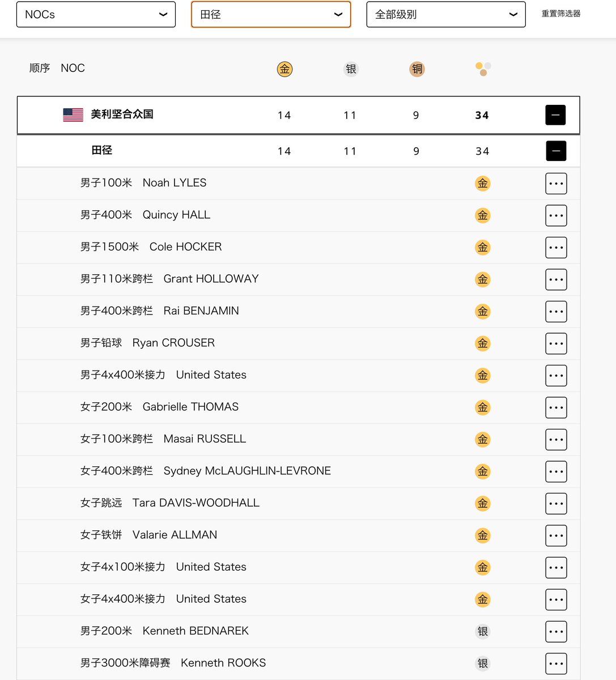Screen dimensions: 616x680
Task: Open more options for Kenneth BEDNAREK row
Action: (556, 632)
